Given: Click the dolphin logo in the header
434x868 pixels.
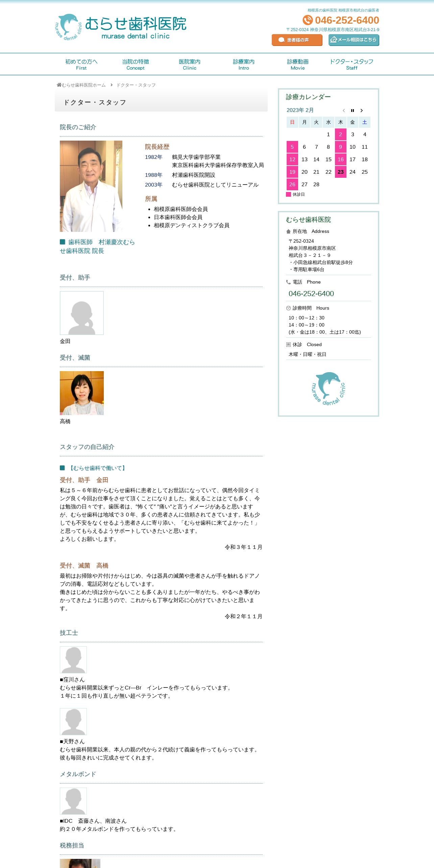Looking at the screenshot, I should [68, 27].
